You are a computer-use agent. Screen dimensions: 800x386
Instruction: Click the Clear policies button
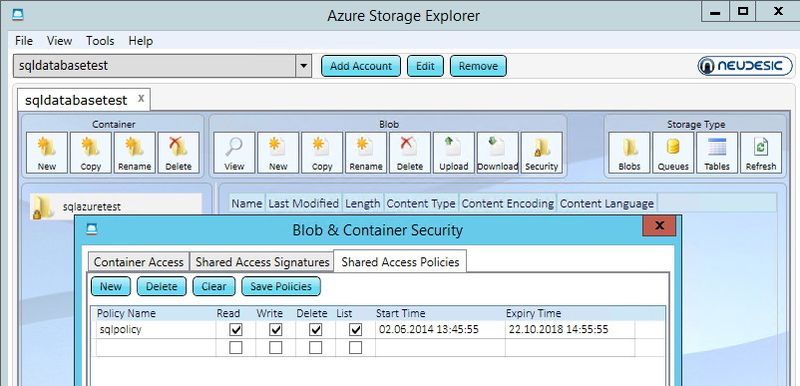point(214,287)
